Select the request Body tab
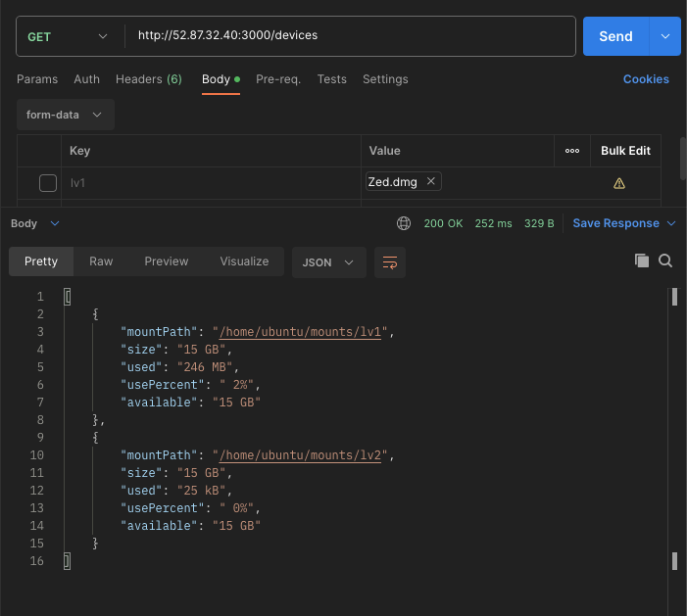This screenshot has height=616, width=687. pos(221,79)
